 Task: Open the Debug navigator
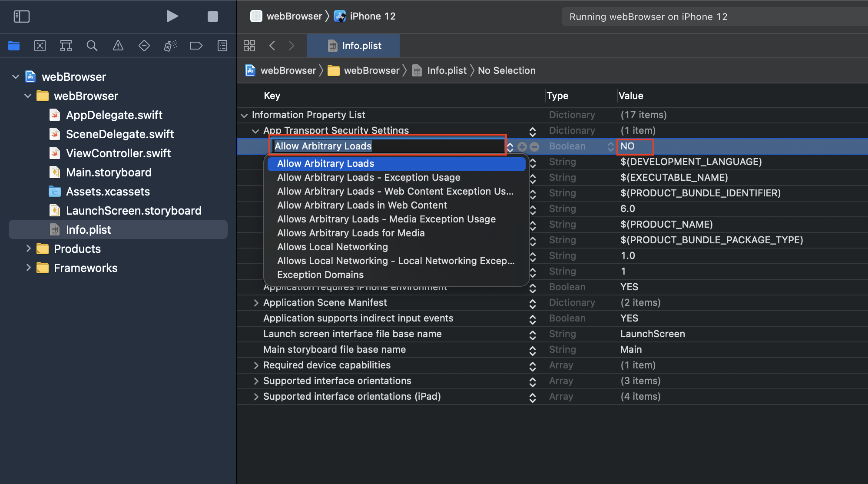click(x=170, y=46)
